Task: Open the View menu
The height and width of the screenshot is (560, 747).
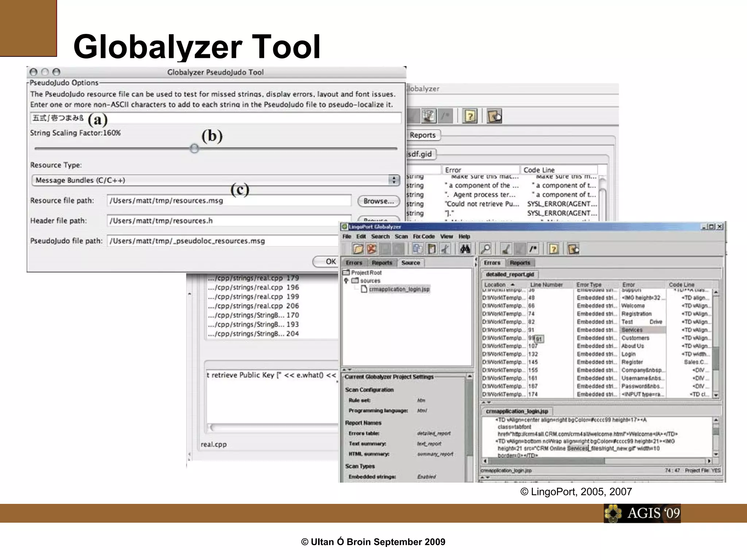Action: coord(446,237)
